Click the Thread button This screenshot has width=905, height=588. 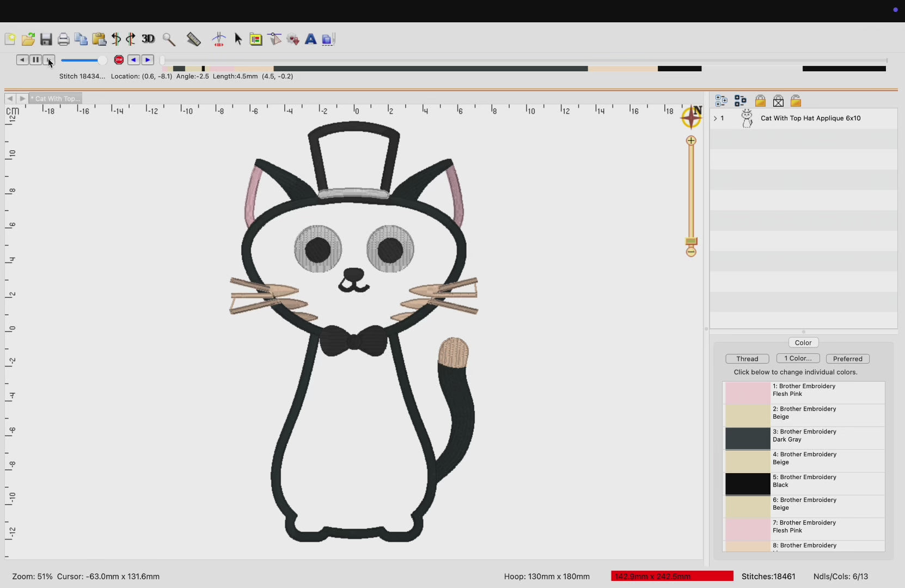(x=747, y=359)
